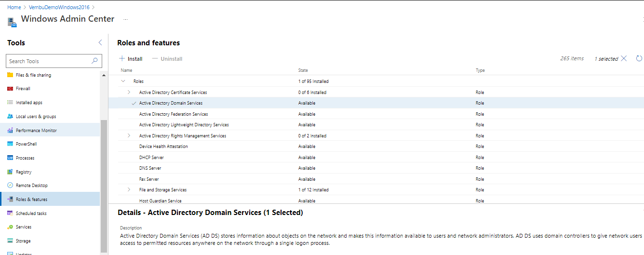
Task: Click the Roles & features icon
Action: (x=10, y=200)
